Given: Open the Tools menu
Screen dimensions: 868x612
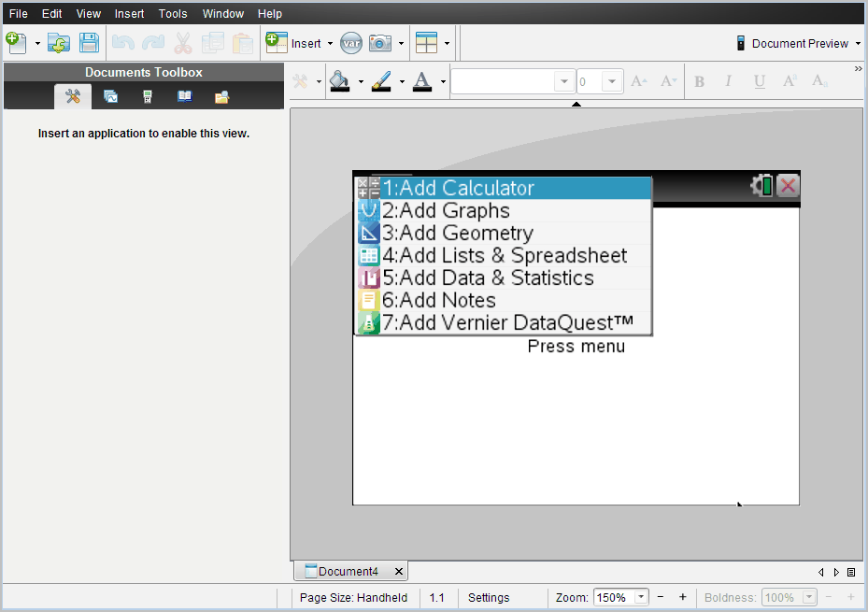Looking at the screenshot, I should (x=173, y=14).
